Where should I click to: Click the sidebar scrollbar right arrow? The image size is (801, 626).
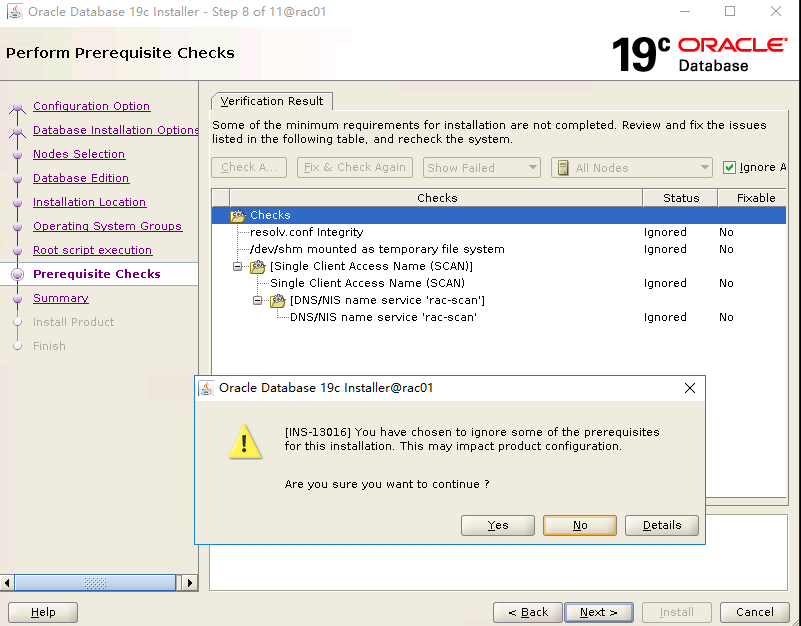pyautogui.click(x=190, y=583)
